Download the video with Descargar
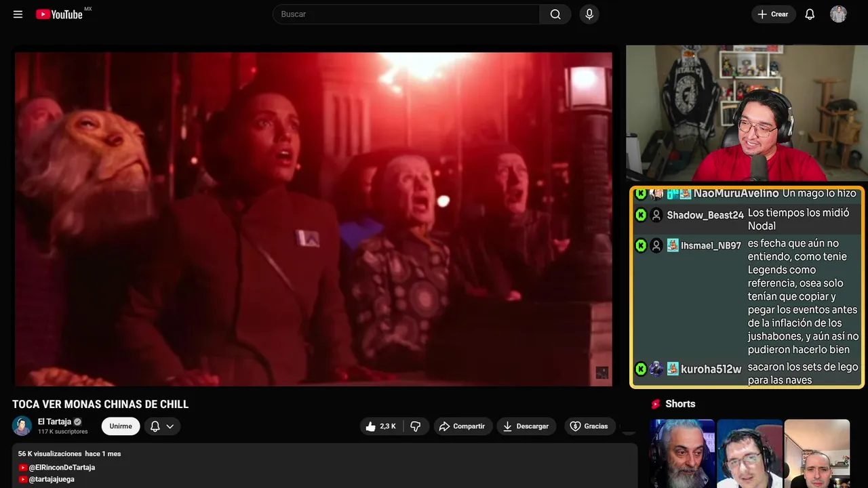Image resolution: width=868 pixels, height=488 pixels. (526, 426)
